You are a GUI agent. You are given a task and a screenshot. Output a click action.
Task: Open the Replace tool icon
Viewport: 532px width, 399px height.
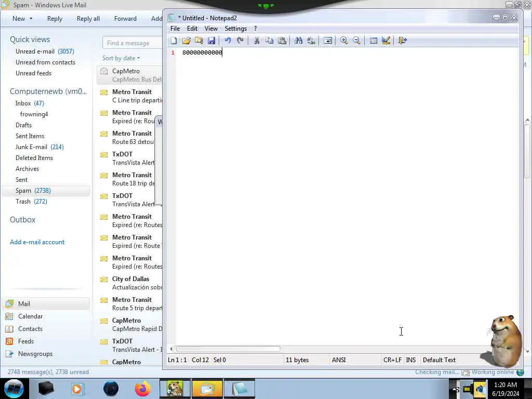(x=311, y=41)
